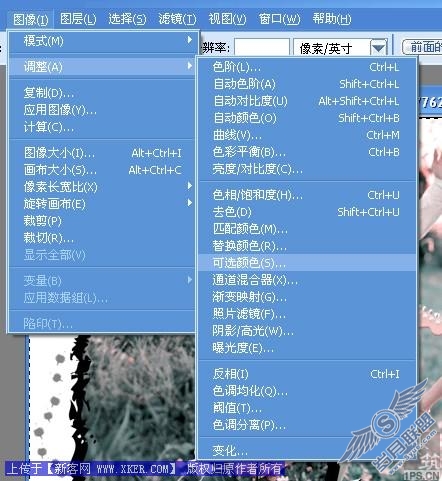
Task: Open 变化... variations dialog
Action: (307, 451)
